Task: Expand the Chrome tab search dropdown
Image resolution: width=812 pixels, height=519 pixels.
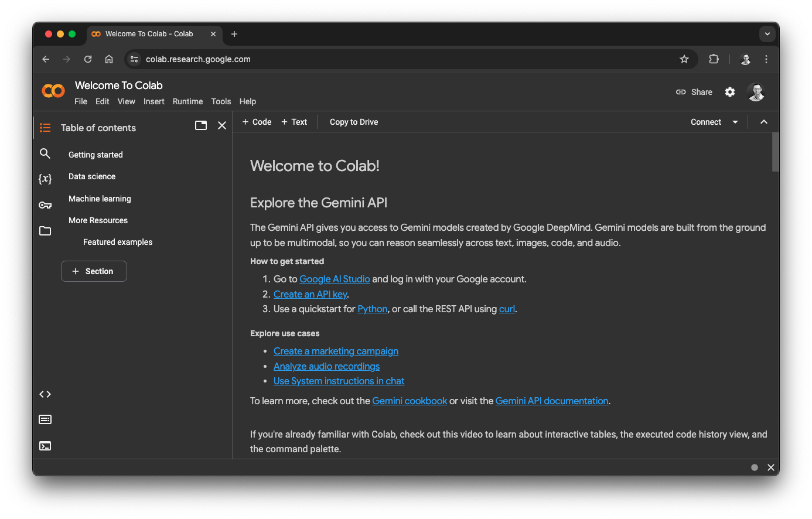Action: [767, 34]
